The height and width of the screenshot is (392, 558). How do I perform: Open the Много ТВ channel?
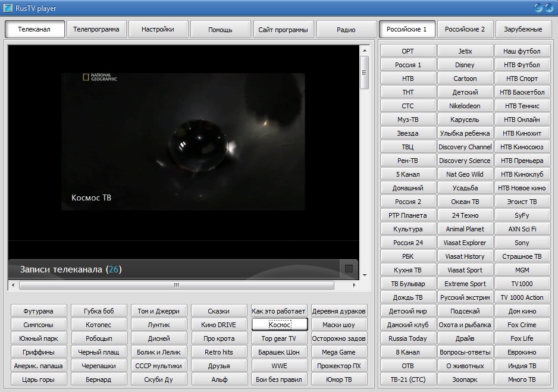tap(522, 380)
